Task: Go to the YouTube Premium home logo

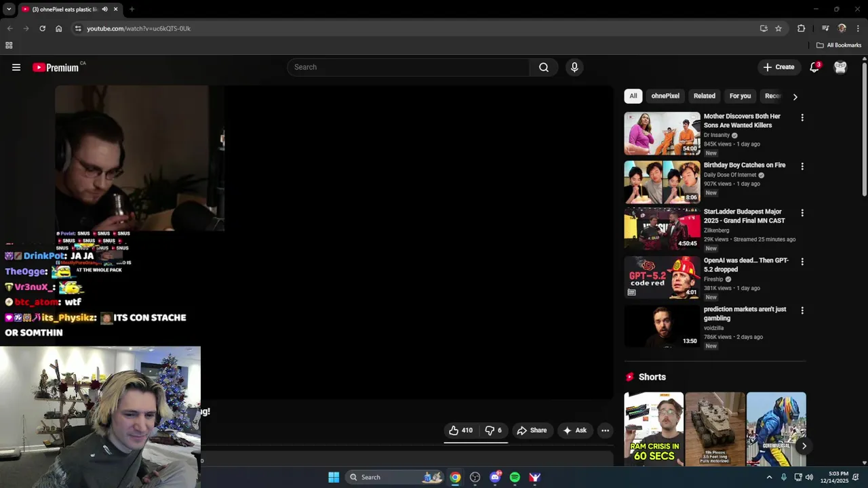Action: (56, 67)
